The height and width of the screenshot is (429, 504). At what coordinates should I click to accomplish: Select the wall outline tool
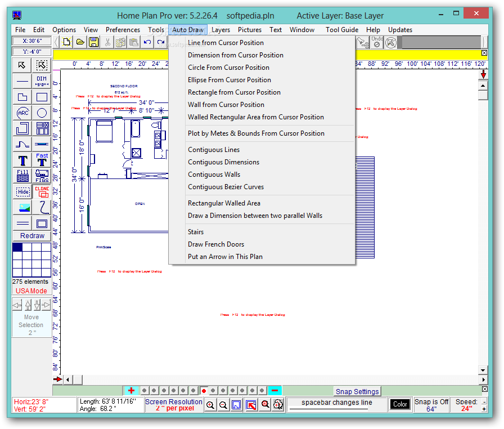point(22,128)
